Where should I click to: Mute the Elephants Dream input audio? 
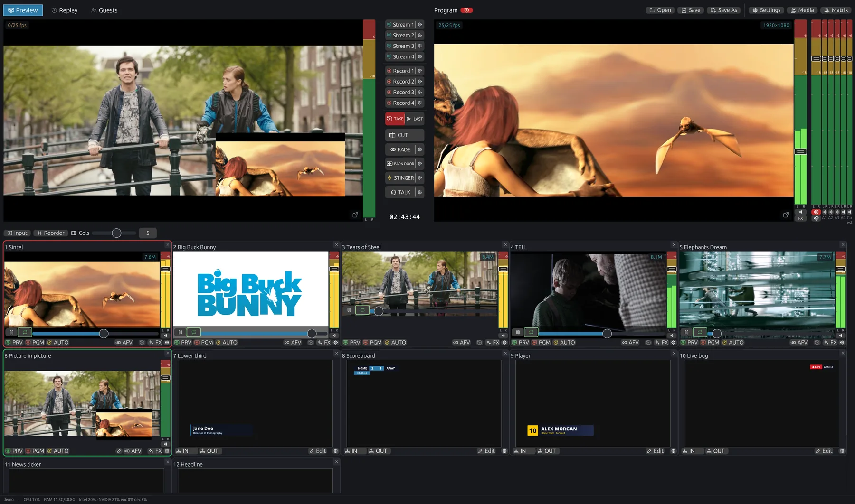(x=840, y=336)
